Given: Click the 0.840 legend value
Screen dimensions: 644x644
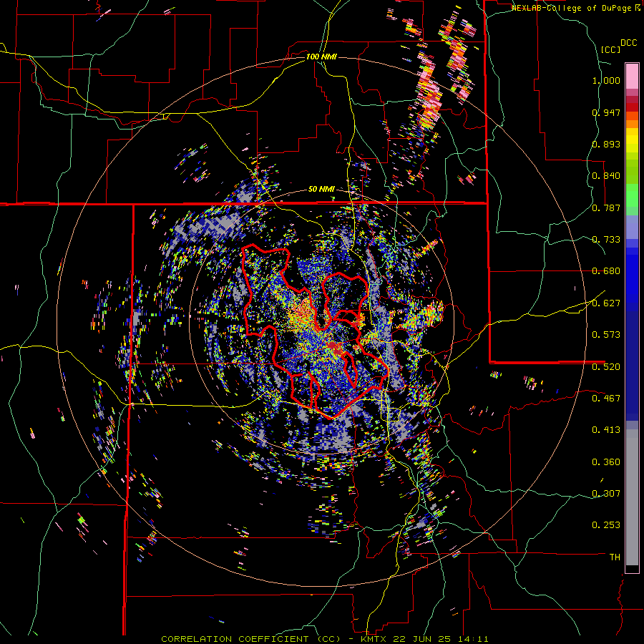Looking at the screenshot, I should click(606, 176).
